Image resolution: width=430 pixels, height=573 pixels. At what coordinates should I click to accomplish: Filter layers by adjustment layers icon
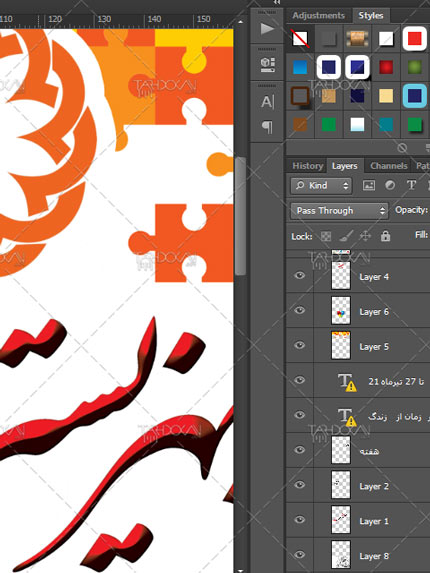(390, 186)
